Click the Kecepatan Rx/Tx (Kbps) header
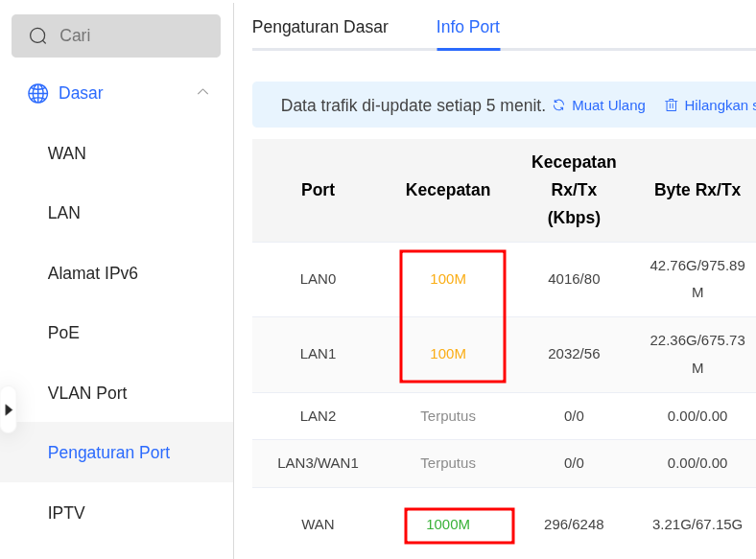The width and height of the screenshot is (756, 559). click(x=574, y=190)
